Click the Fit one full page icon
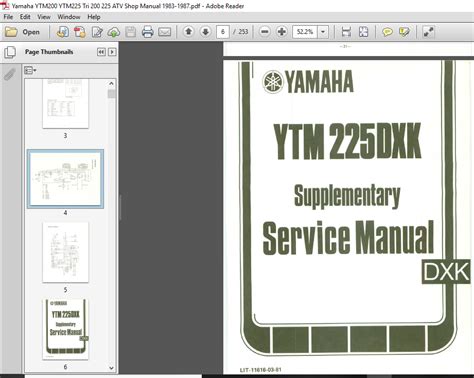 tap(363, 32)
